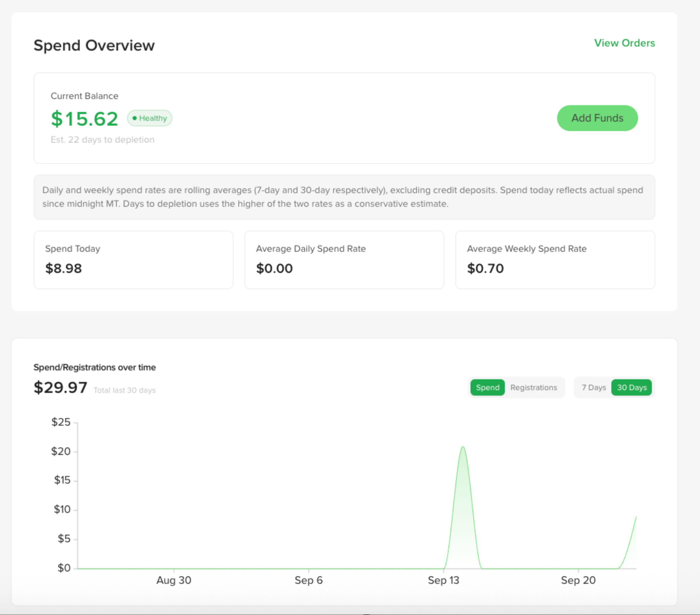Viewport: 700px width, 615px height.
Task: Click the Spend Today $8.98 value
Action: (64, 268)
